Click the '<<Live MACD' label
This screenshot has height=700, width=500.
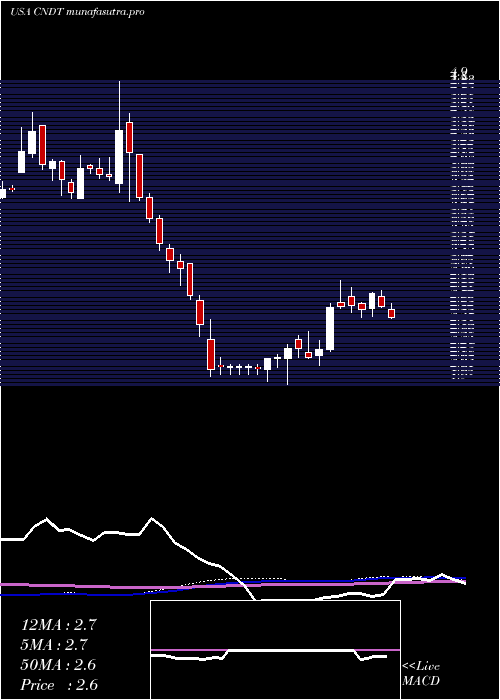click(x=421, y=674)
